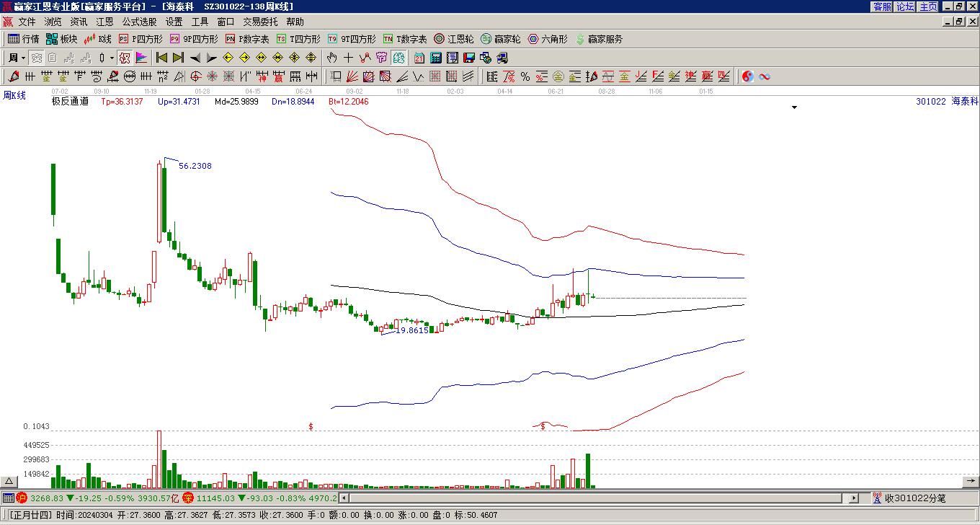This screenshot has height=525, width=980.
Task: Click the 海泰科 stock name
Action: click(965, 102)
